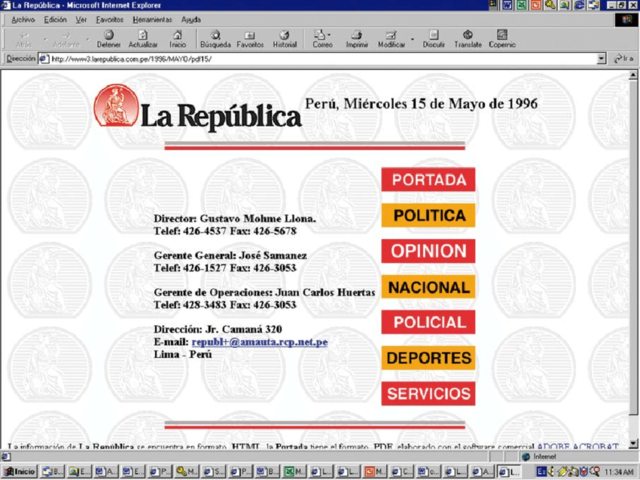Click the magnifier system tray icon
This screenshot has height=480, width=640.
click(596, 472)
